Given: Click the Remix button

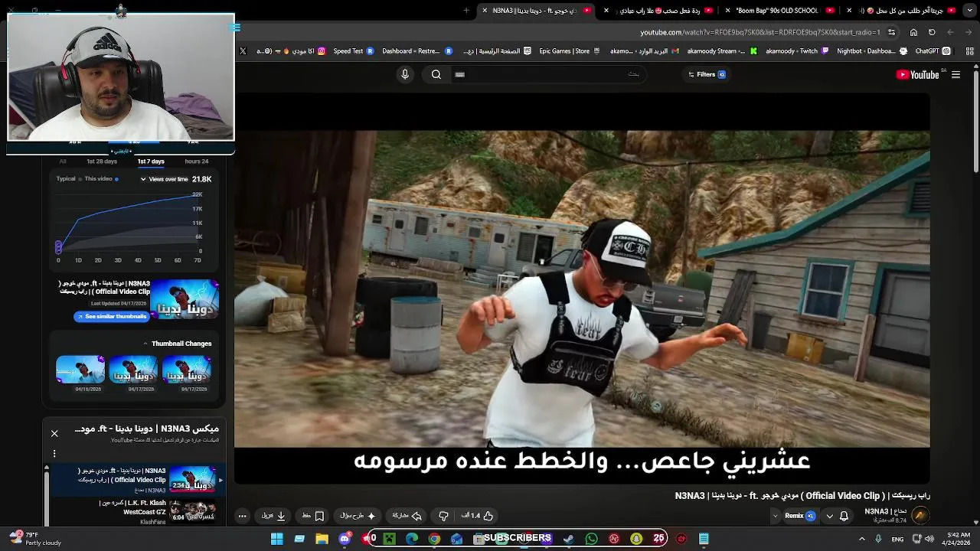Looking at the screenshot, I should coord(800,516).
